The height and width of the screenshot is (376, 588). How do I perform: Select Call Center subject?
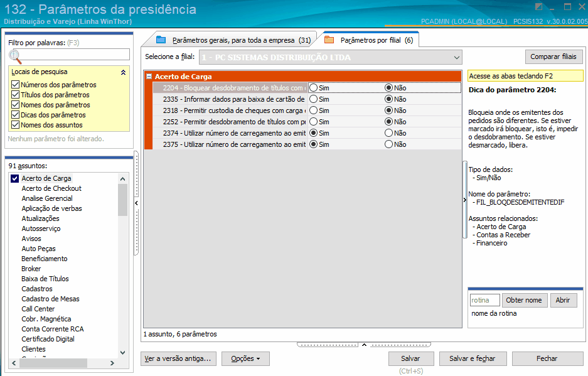38,309
